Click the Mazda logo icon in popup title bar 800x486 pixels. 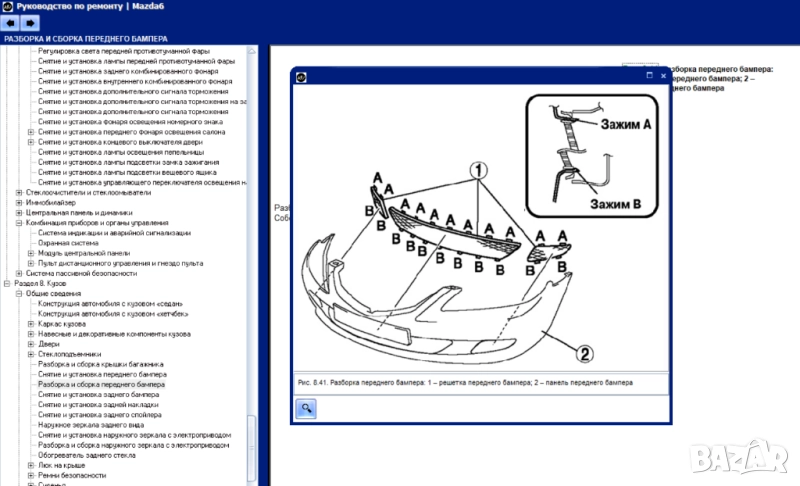coord(300,76)
